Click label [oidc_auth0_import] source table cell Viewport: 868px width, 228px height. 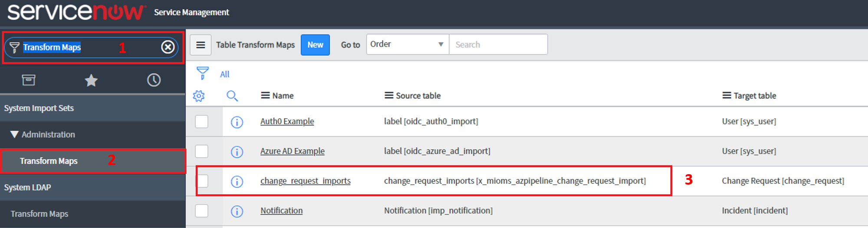point(431,122)
